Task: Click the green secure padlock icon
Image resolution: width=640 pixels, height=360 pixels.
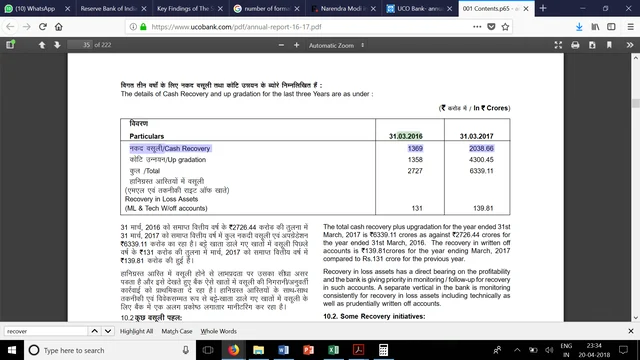Action: point(143,27)
